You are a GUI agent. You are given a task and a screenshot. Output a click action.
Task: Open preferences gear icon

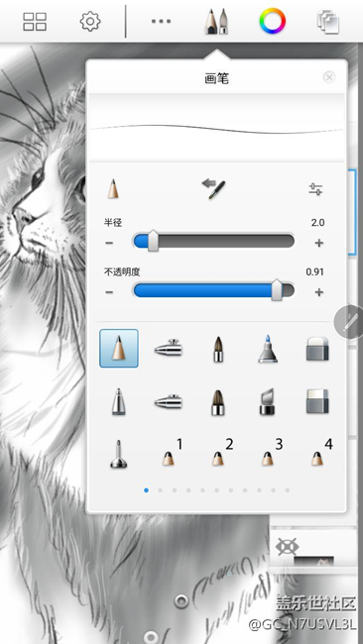coord(90,22)
